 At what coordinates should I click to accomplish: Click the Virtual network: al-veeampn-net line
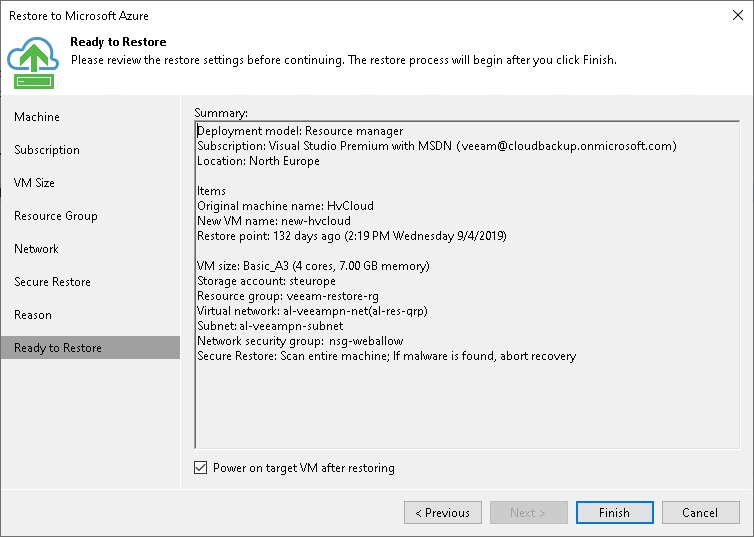312,311
